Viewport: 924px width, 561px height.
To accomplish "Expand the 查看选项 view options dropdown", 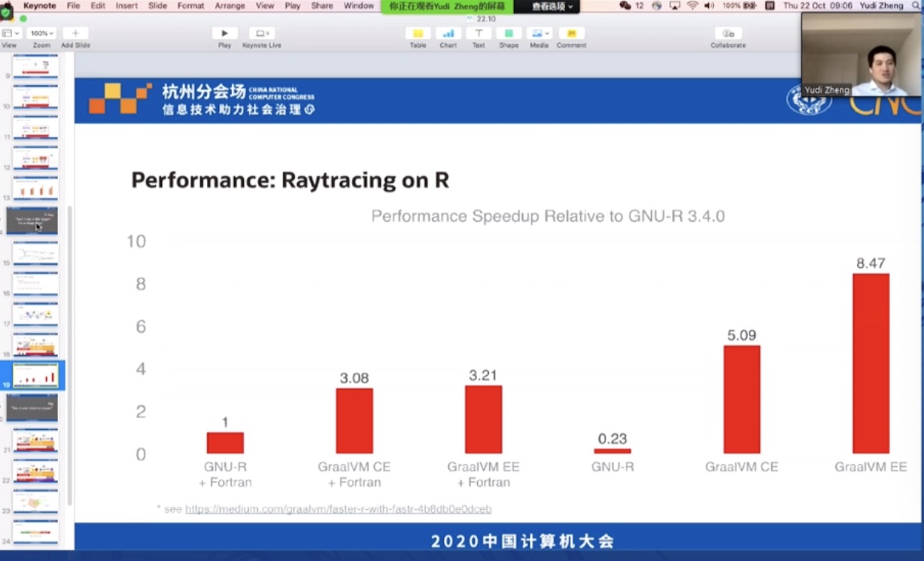I will click(552, 6).
